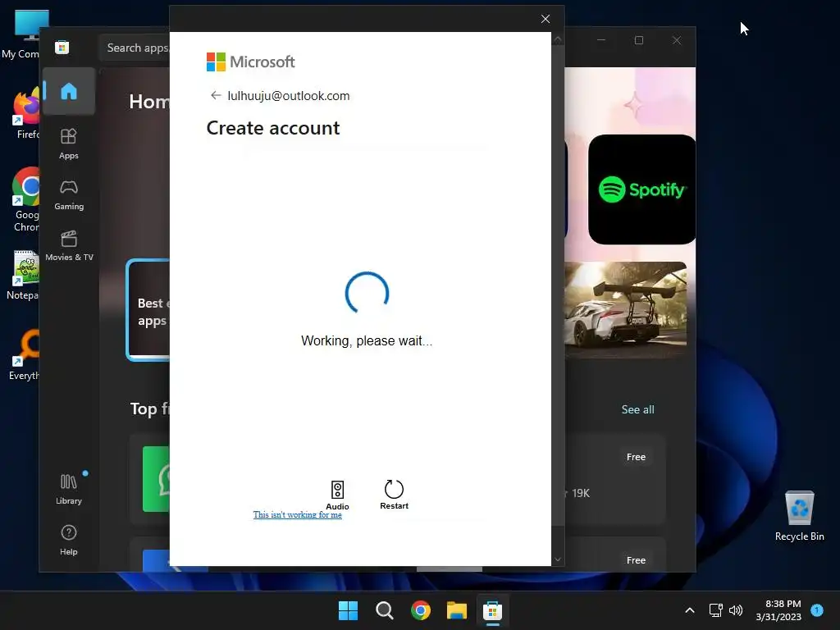Open the clock showing 8:38 PM
Viewport: 840px width, 630px height.
click(778, 610)
